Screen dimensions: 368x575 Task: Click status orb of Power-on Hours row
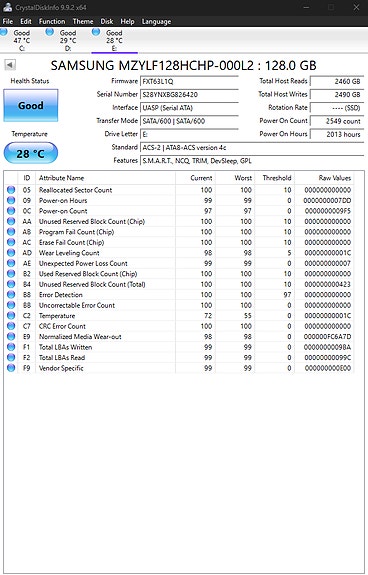coord(11,200)
